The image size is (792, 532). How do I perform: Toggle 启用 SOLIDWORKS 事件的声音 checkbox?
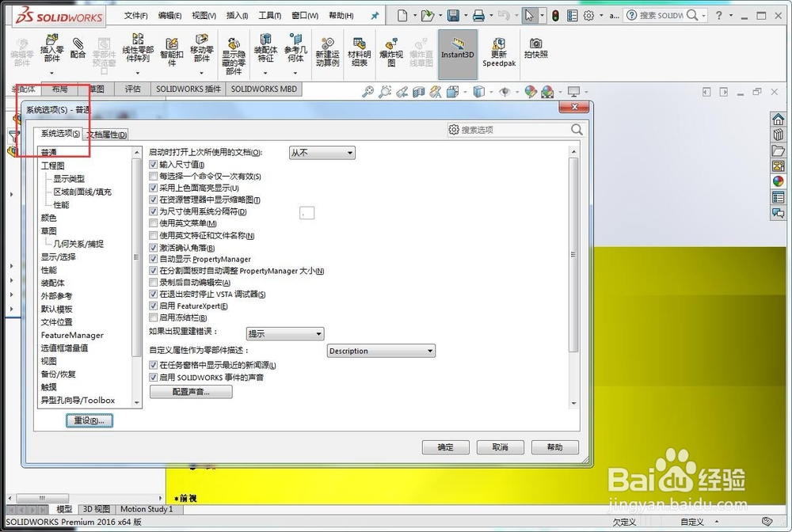coord(154,378)
